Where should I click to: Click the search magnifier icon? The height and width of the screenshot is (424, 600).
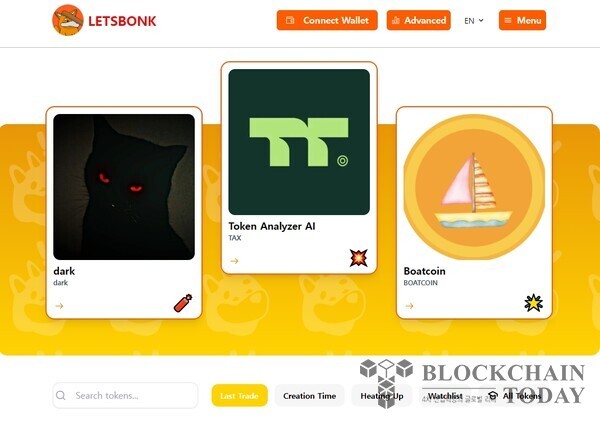[60, 395]
